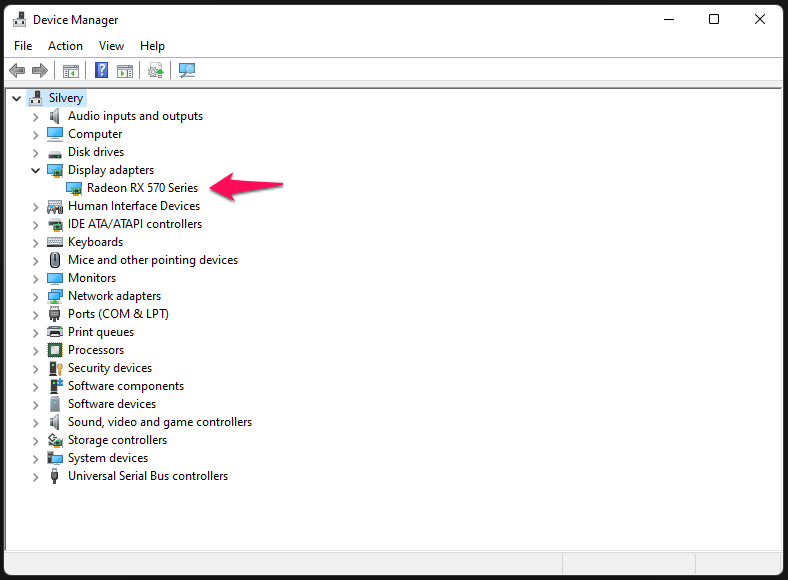Screen dimensions: 788x580
Task: Expand Audio inputs and outputs
Action: 35,118
